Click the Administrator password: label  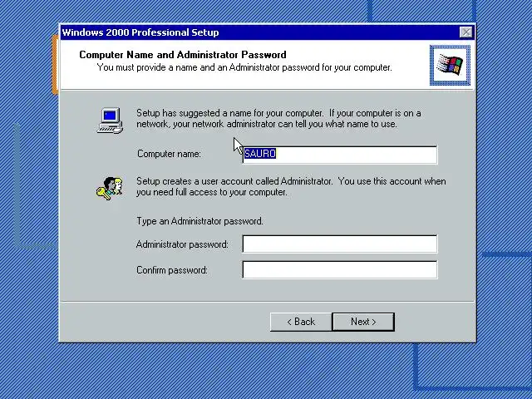tap(182, 244)
